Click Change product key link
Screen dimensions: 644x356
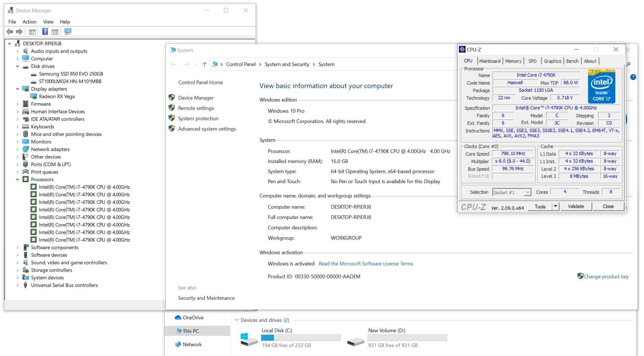606,277
